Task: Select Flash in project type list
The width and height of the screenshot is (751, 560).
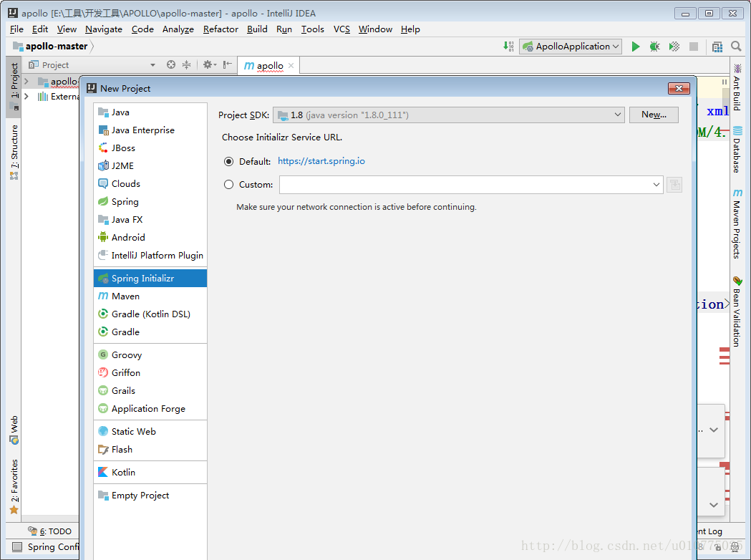Action: click(150, 449)
